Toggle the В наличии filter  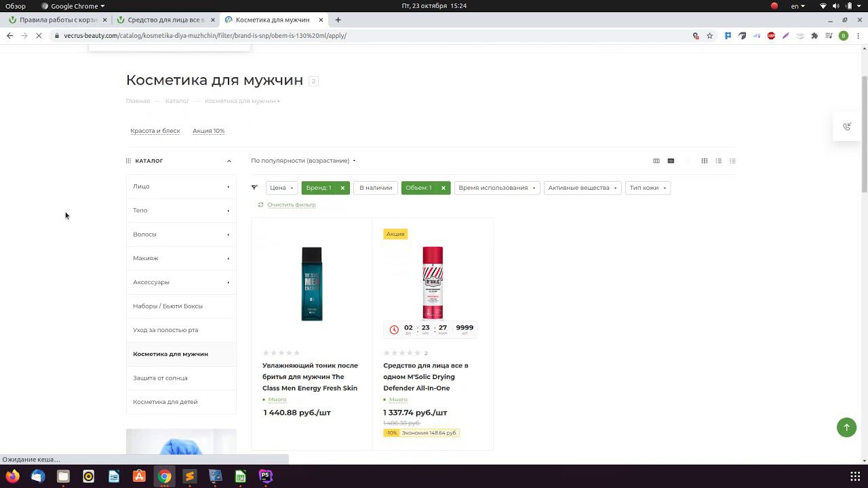[376, 188]
